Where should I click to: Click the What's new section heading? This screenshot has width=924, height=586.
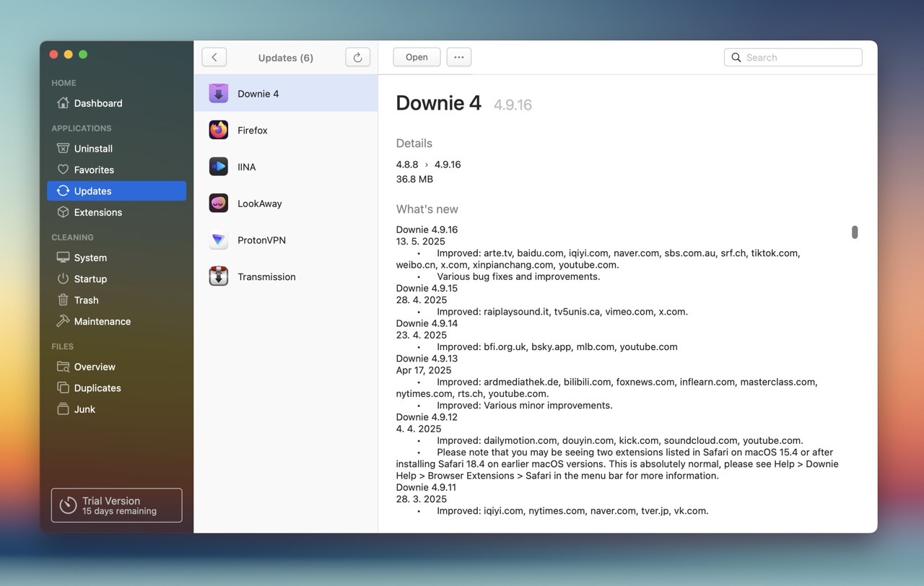(427, 209)
